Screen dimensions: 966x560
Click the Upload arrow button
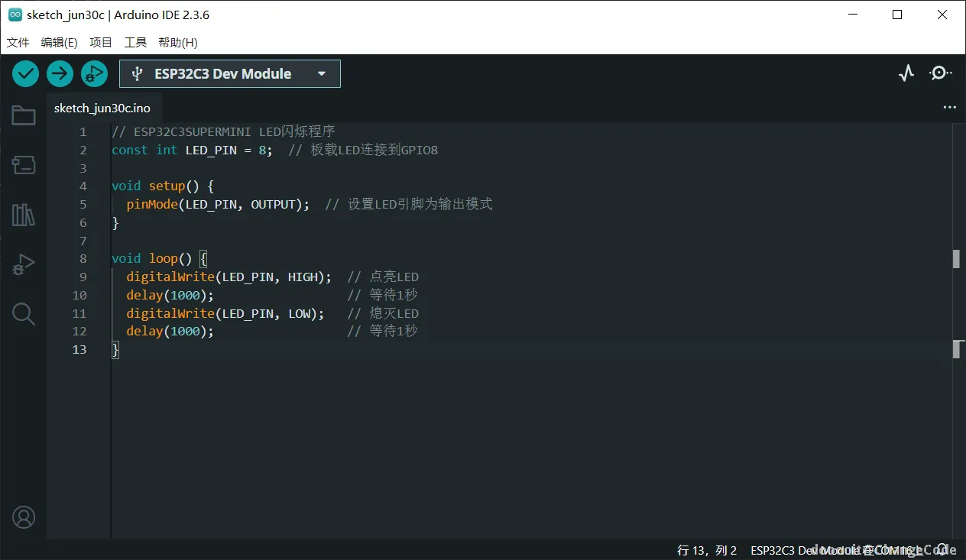coord(60,73)
